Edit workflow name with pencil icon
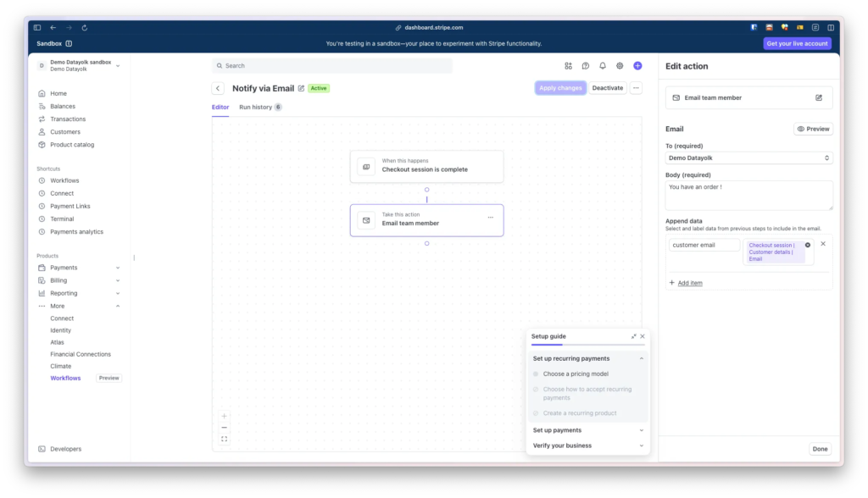Image resolution: width=868 pixels, height=498 pixels. tap(301, 89)
